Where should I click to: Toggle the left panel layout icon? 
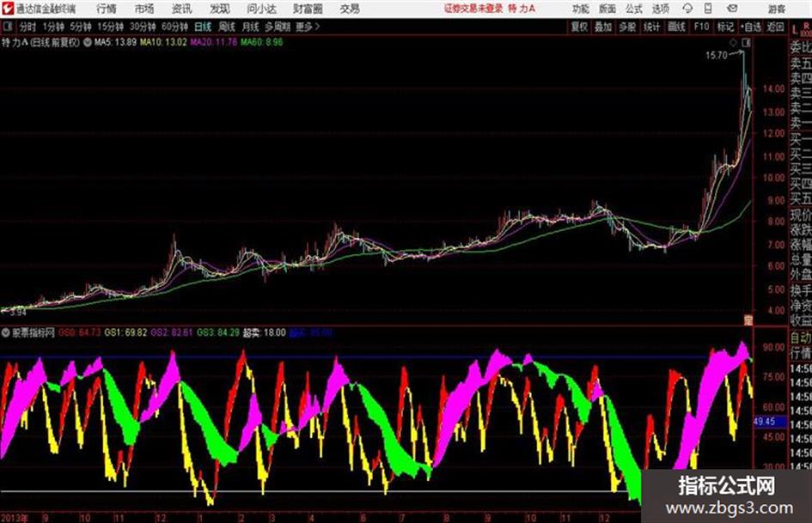click(7, 27)
